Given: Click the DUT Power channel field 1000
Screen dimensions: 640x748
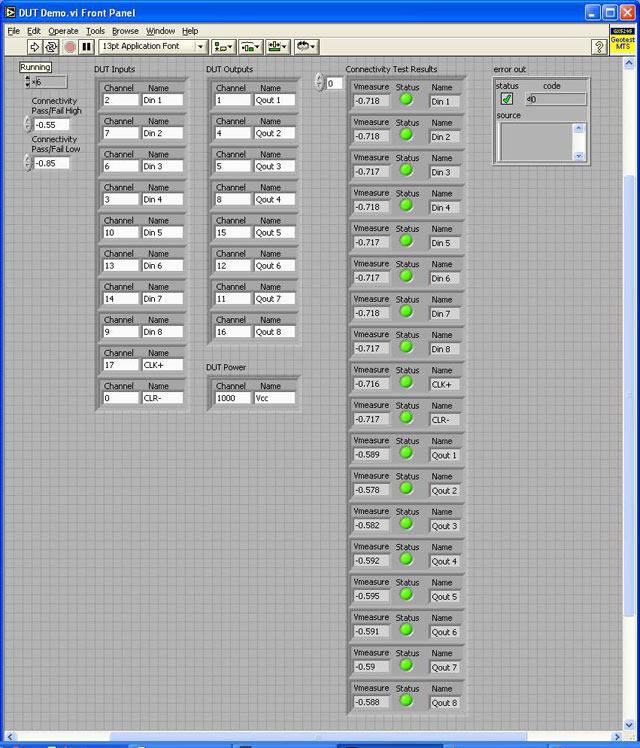Looking at the screenshot, I should [233, 398].
